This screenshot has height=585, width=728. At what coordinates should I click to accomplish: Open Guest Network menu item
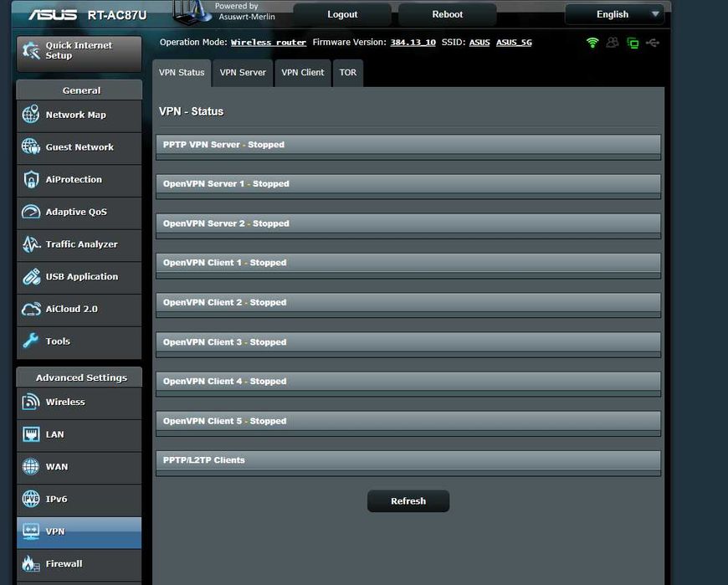79,147
